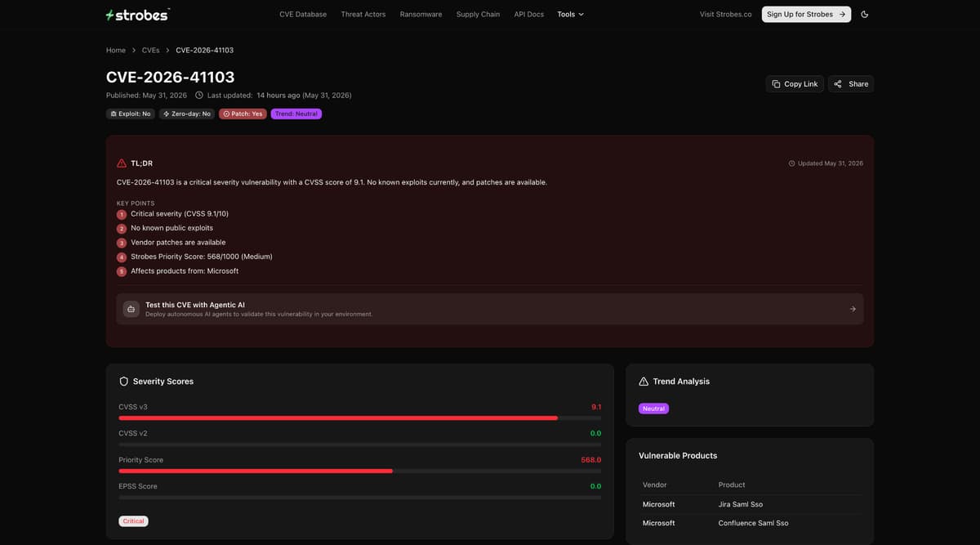This screenshot has width=980, height=545.
Task: Click Neutral badge in Trend Analysis
Action: [653, 409]
